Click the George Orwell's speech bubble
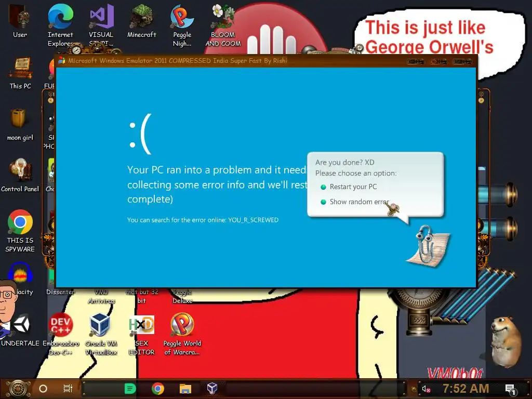The width and height of the screenshot is (532, 399). click(440, 37)
